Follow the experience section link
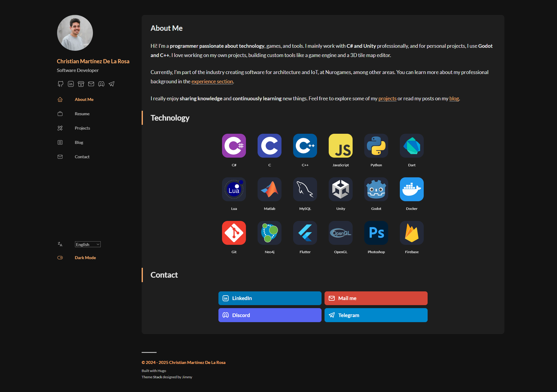 point(212,82)
